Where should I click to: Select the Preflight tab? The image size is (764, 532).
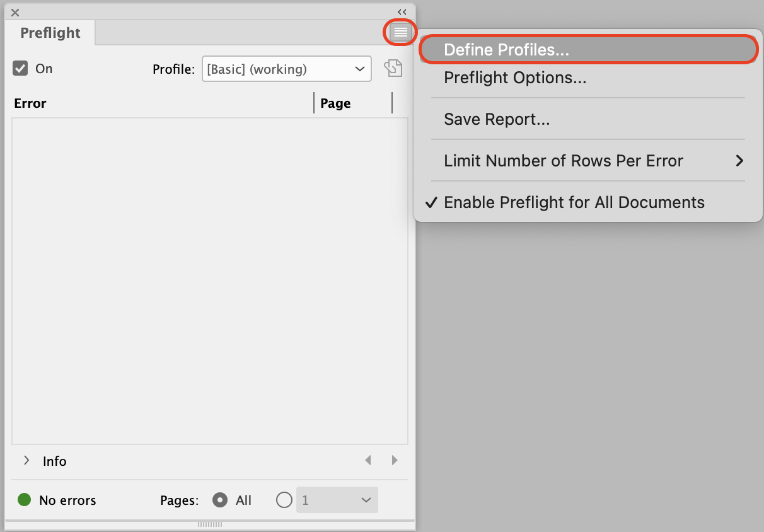(x=50, y=33)
